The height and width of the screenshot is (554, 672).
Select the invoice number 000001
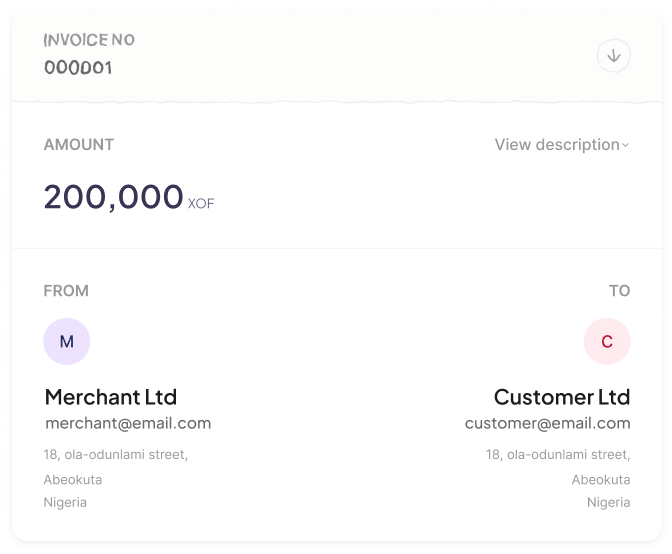coord(78,68)
